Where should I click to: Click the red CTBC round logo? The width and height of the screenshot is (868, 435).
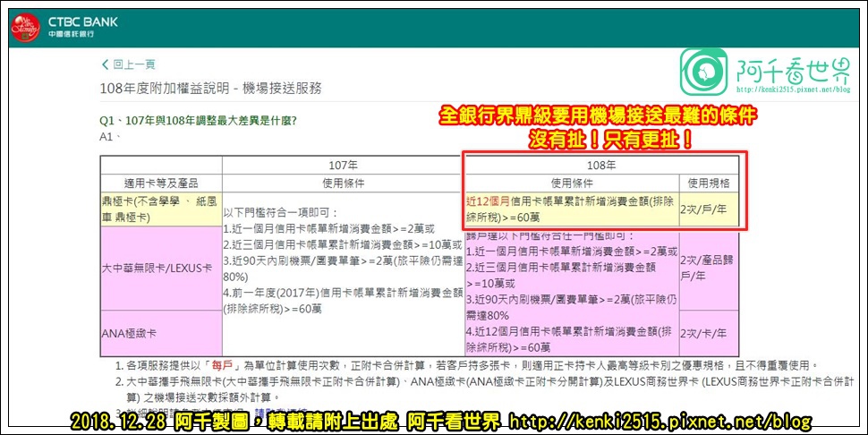tap(25, 27)
